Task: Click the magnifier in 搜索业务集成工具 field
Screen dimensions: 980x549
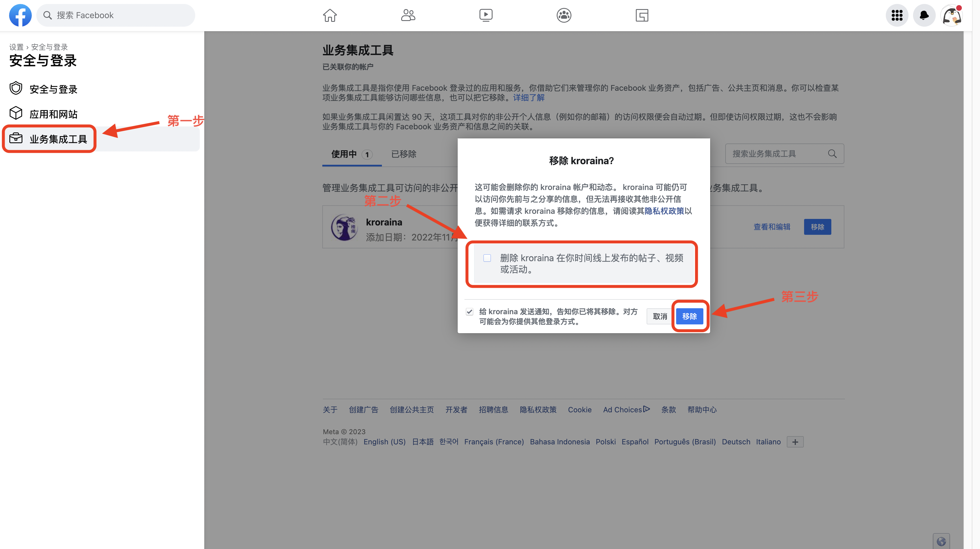Action: (x=832, y=154)
